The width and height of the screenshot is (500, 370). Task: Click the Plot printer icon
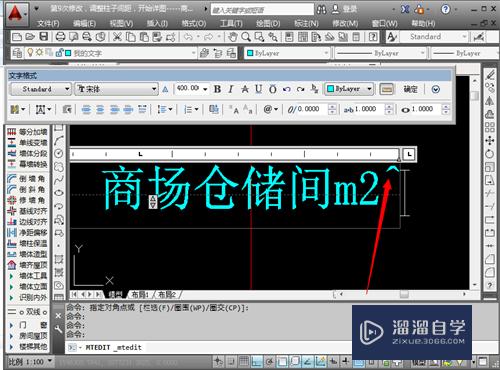pos(60,37)
